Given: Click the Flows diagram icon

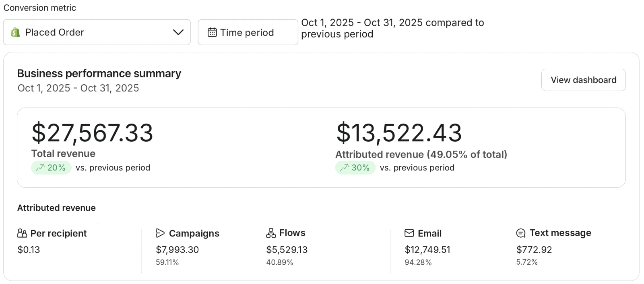Looking at the screenshot, I should click(271, 233).
